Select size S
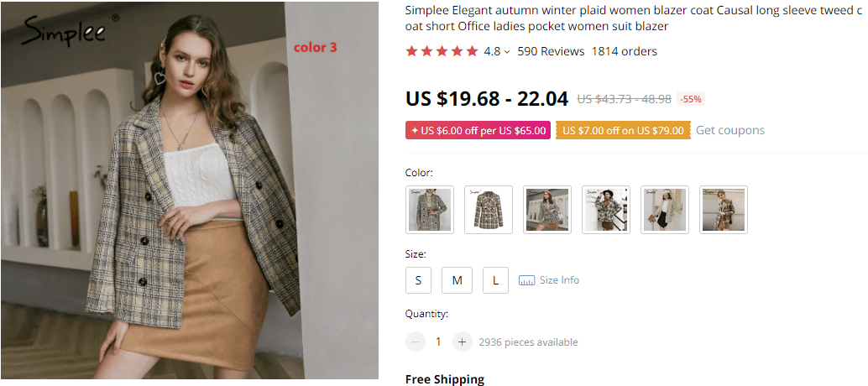This screenshot has height=386, width=868. 418,280
